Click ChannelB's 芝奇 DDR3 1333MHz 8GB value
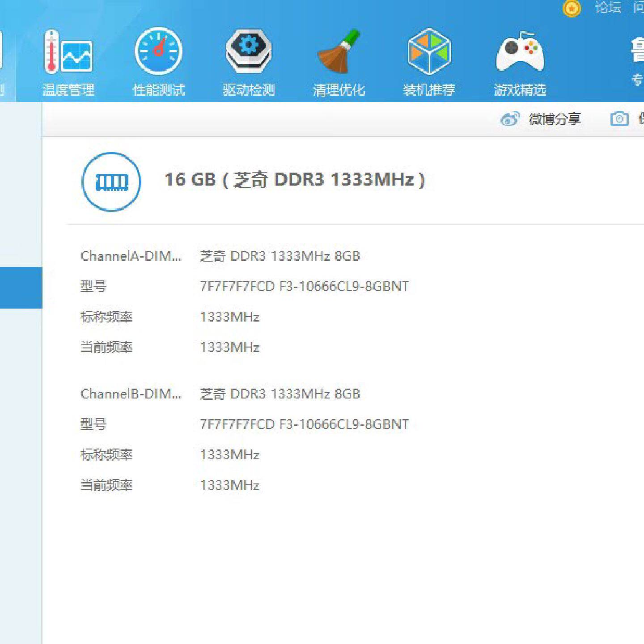 [280, 394]
